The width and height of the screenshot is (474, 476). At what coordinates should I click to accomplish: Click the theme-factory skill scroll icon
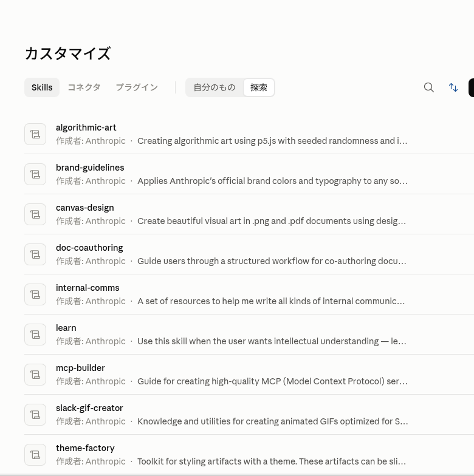tap(35, 455)
